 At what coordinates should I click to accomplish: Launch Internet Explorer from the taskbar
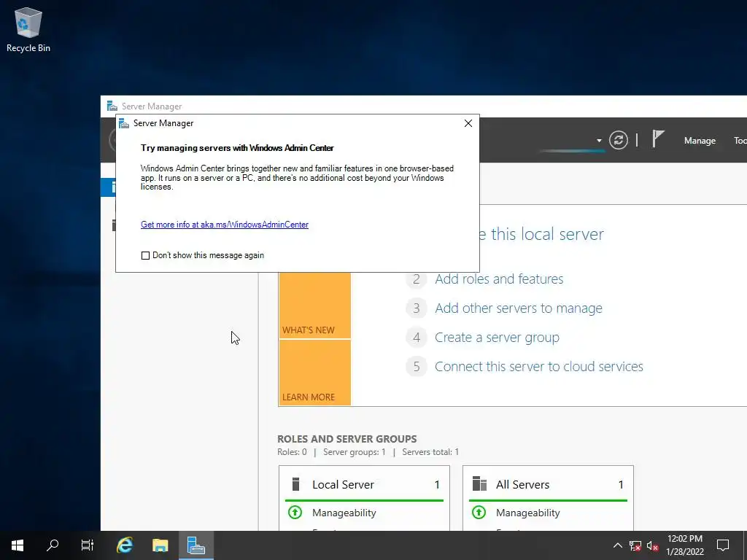[125, 545]
